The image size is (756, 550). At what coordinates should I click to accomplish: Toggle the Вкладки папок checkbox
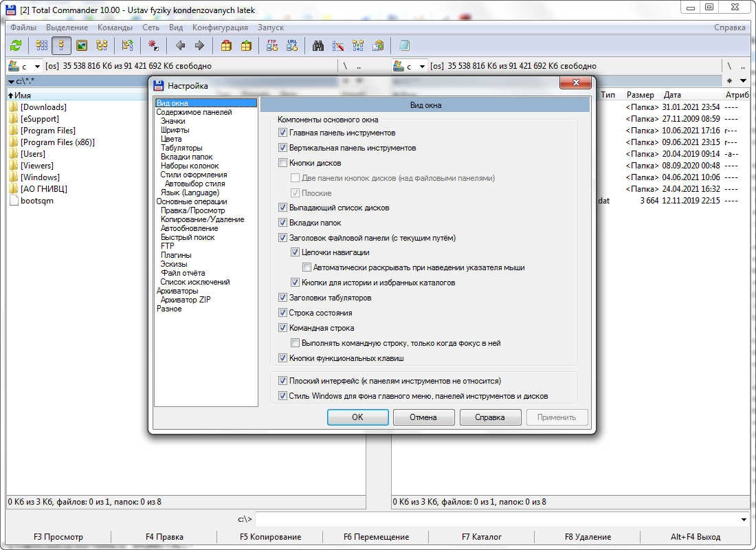point(283,223)
